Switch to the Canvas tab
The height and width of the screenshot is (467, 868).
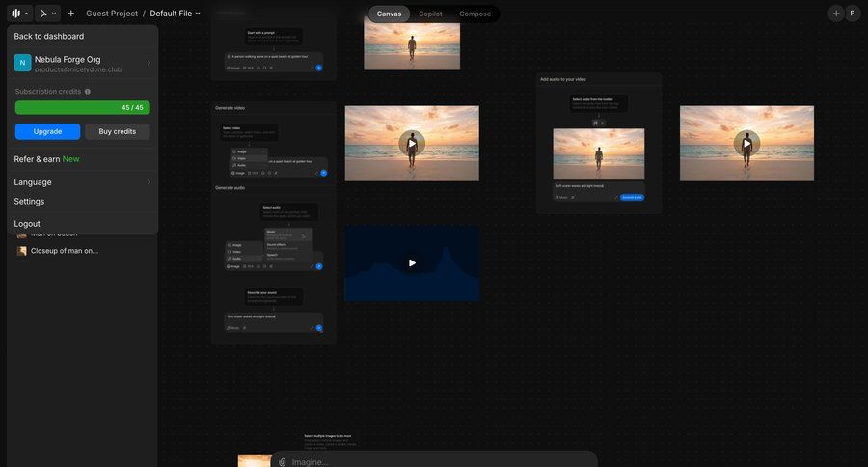pyautogui.click(x=390, y=14)
